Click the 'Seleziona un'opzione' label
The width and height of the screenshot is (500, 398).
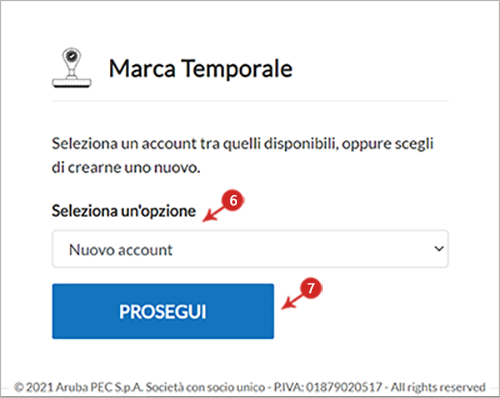click(124, 211)
